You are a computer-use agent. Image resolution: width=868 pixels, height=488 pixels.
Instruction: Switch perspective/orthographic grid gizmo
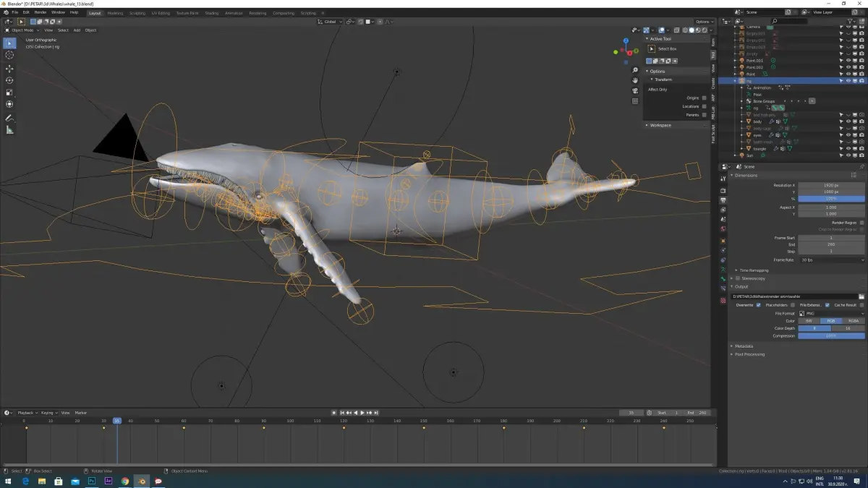635,100
